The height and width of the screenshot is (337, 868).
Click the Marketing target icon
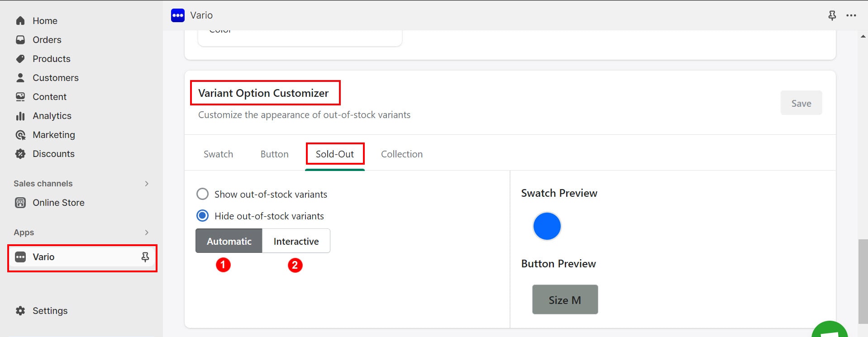tap(20, 135)
